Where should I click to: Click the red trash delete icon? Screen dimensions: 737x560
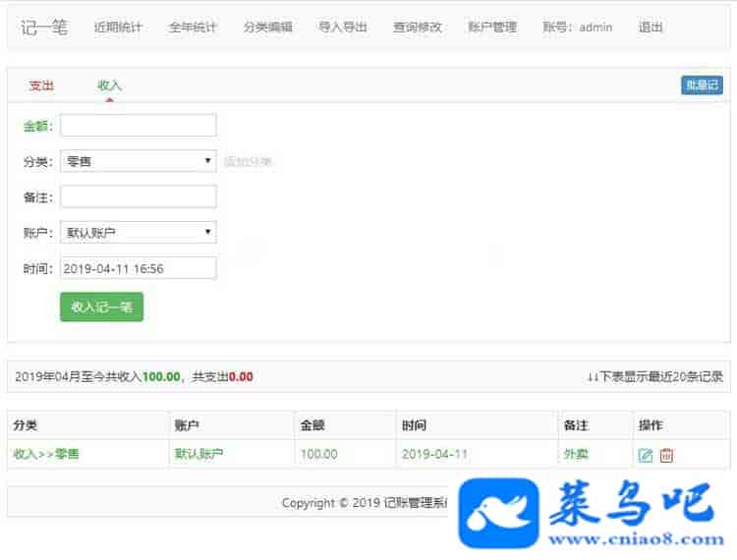(667, 455)
